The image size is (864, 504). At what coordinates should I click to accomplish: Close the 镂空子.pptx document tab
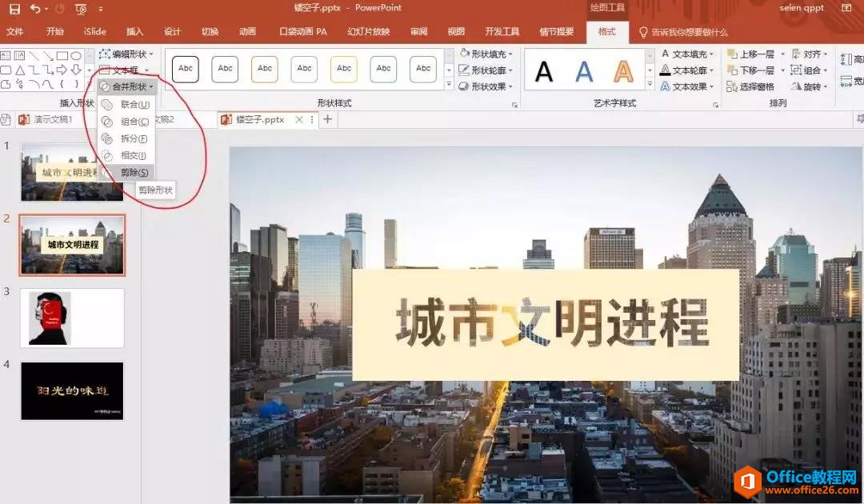point(299,119)
